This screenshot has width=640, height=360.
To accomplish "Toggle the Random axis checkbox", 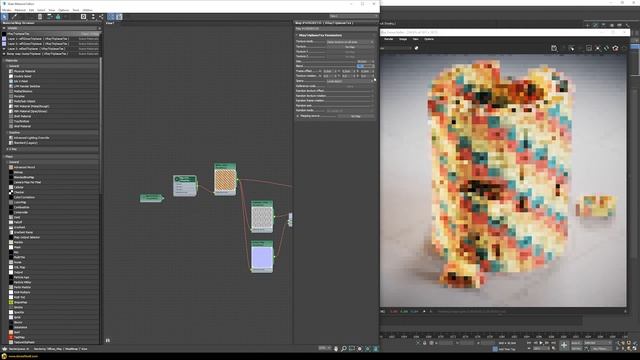I will click(x=372, y=105).
